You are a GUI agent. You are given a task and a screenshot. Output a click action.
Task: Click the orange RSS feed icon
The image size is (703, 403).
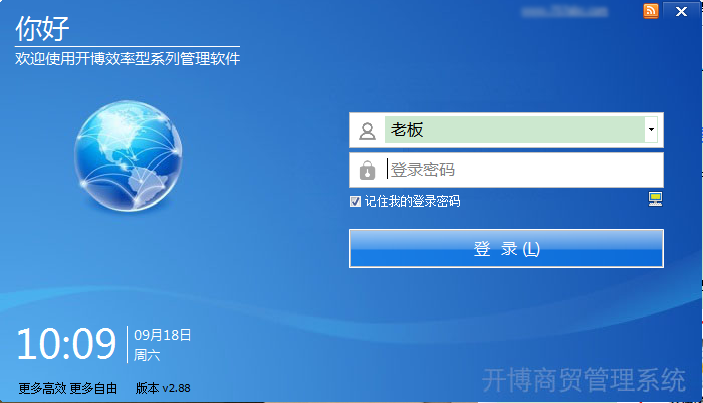tap(651, 11)
